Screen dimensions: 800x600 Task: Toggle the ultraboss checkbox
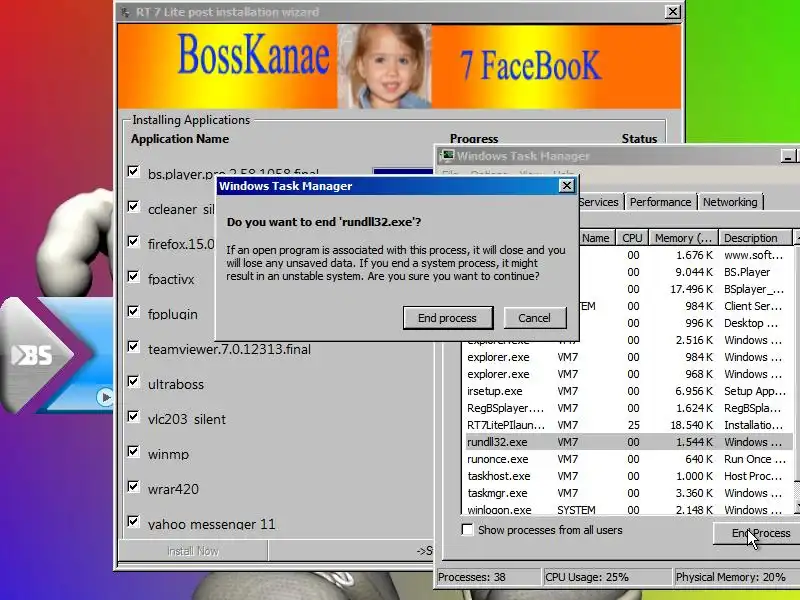tap(134, 382)
